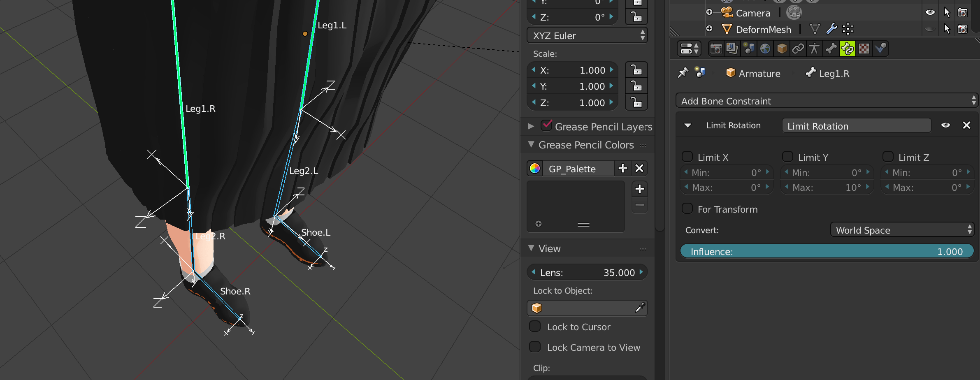Check the For Transform option

(687, 209)
